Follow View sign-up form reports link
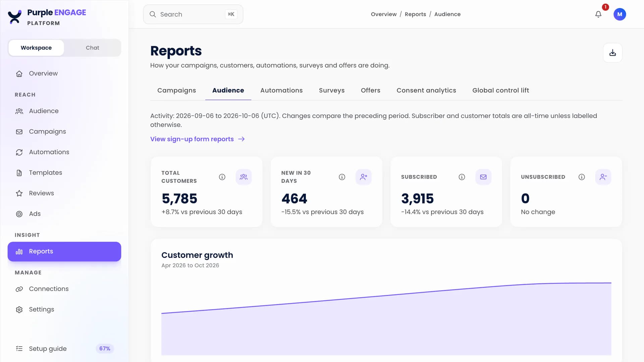 coord(197,139)
